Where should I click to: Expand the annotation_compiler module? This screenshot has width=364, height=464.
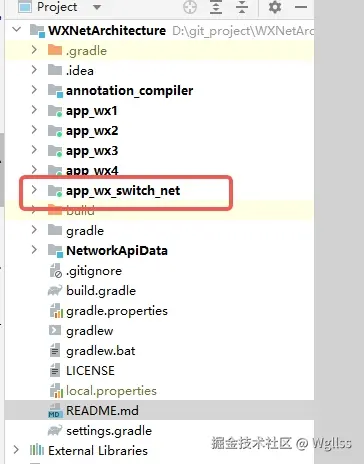[x=34, y=90]
